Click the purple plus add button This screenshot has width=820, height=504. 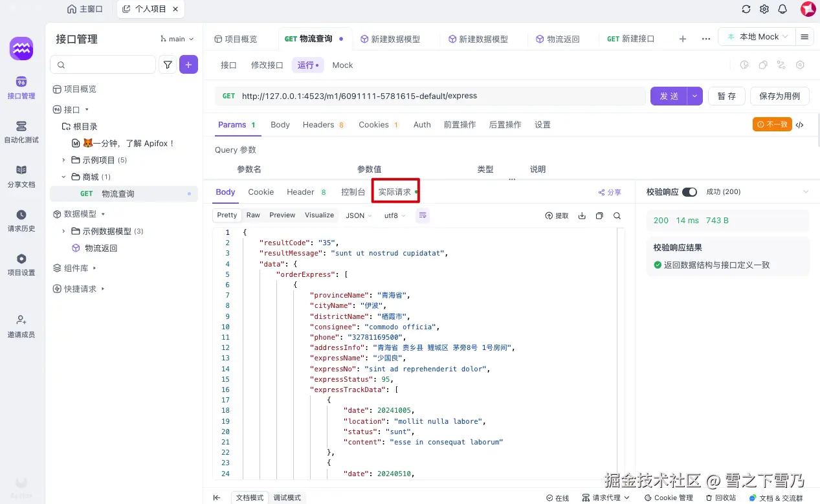pos(188,65)
